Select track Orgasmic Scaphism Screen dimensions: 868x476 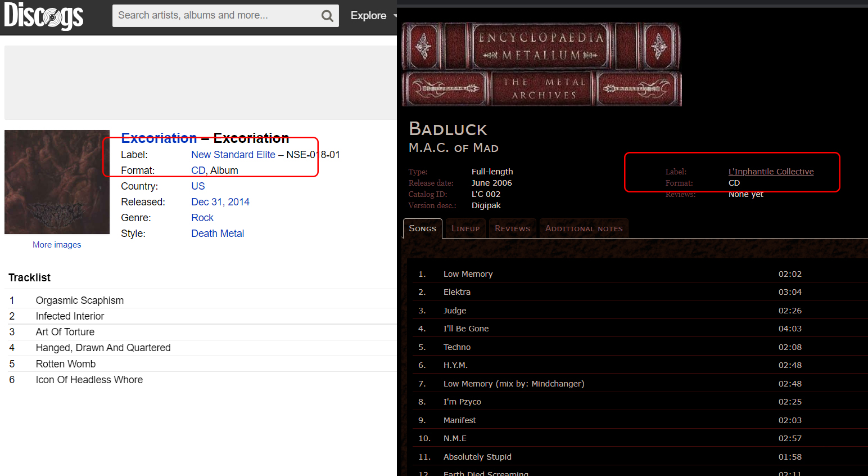point(80,300)
